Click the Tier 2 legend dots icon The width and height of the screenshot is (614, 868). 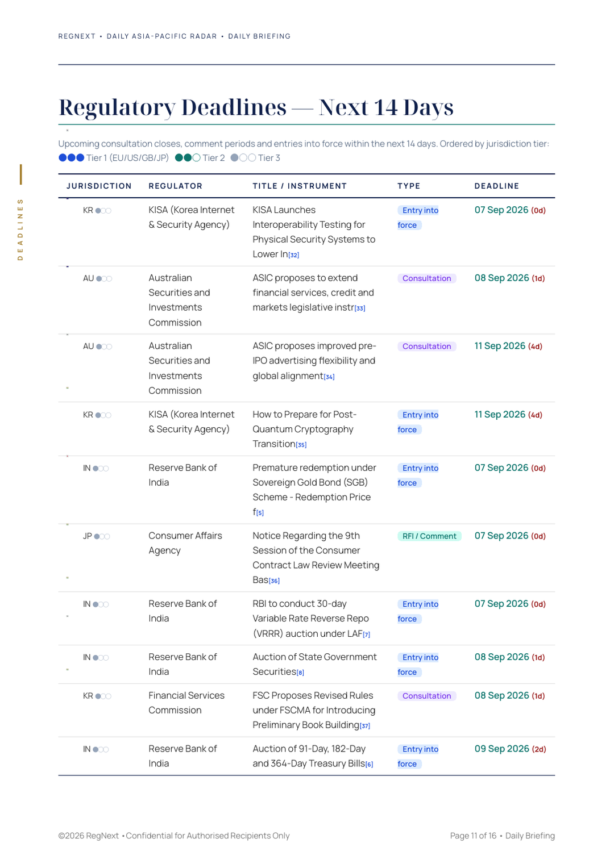click(188, 158)
